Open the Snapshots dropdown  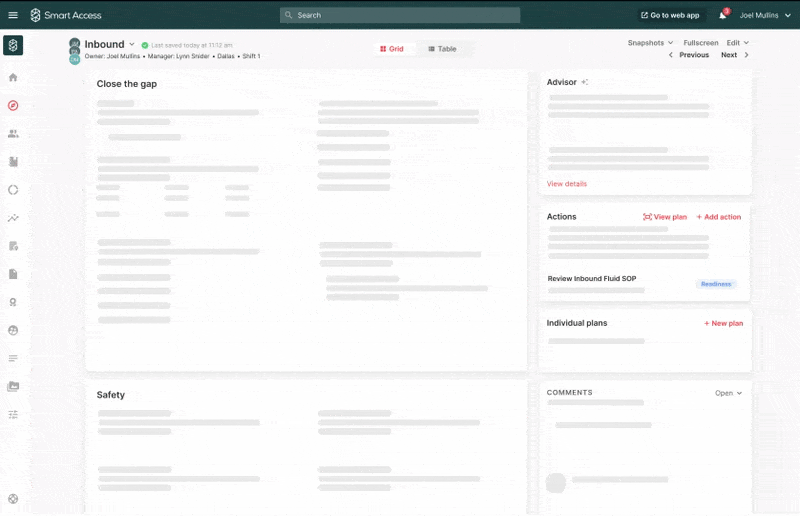(x=650, y=43)
